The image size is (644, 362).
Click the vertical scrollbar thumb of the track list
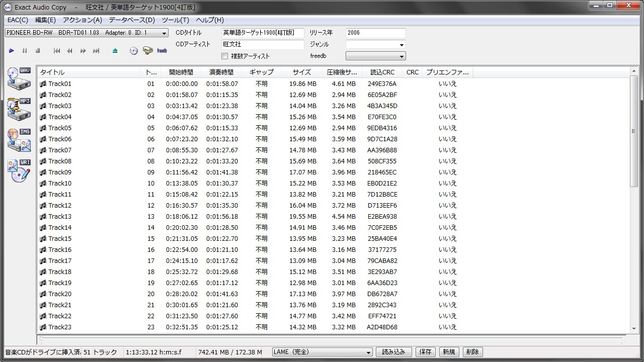pyautogui.click(x=633, y=132)
